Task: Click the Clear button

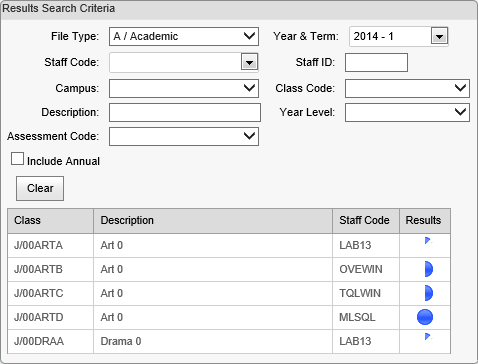Action: click(x=40, y=188)
